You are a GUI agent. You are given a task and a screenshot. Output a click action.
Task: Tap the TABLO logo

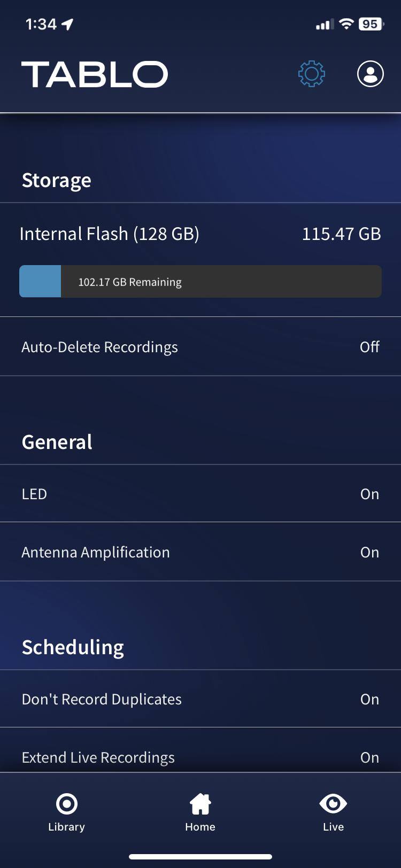pos(95,74)
